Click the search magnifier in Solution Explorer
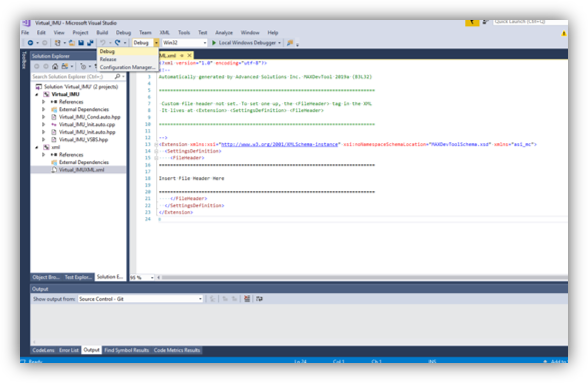The image size is (588, 383). (x=117, y=77)
